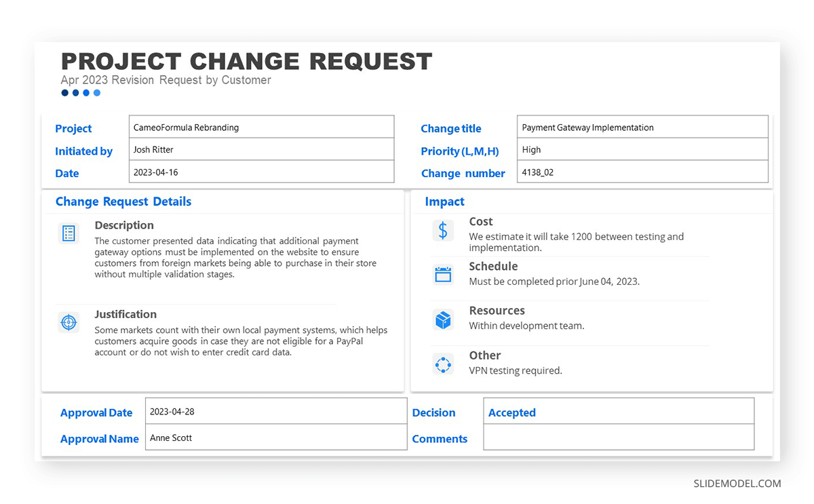Click the Project name field
Viewport: 814px width, 504px height.
click(x=261, y=127)
